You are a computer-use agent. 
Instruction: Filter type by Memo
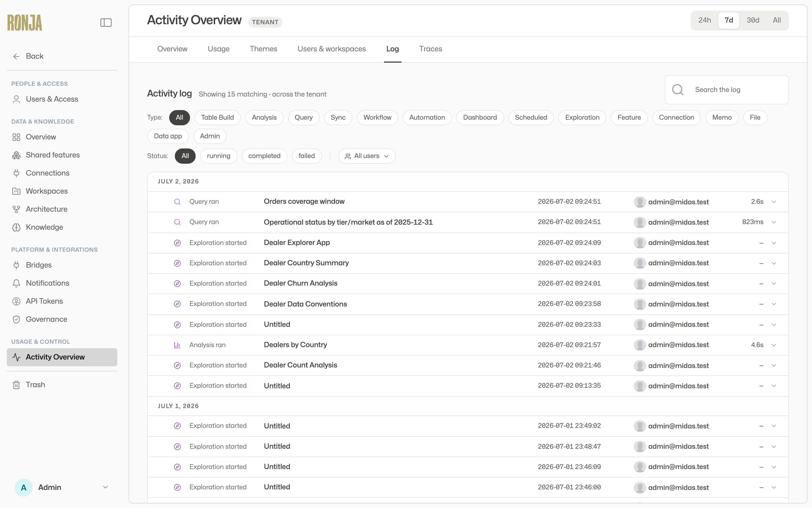pos(722,118)
